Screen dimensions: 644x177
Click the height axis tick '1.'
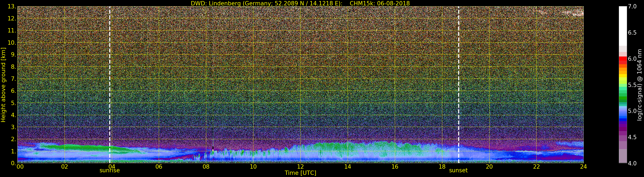[x=14, y=151]
